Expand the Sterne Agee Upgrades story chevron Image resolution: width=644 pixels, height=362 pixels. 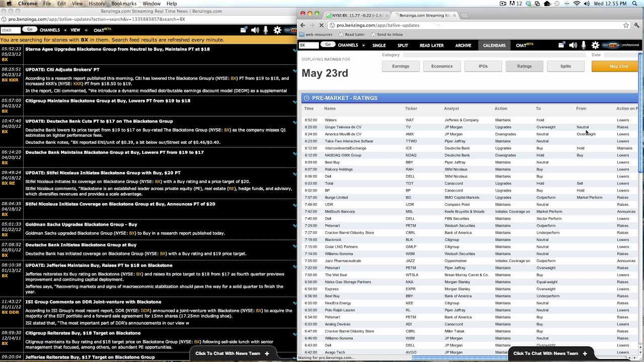pyautogui.click(x=294, y=49)
